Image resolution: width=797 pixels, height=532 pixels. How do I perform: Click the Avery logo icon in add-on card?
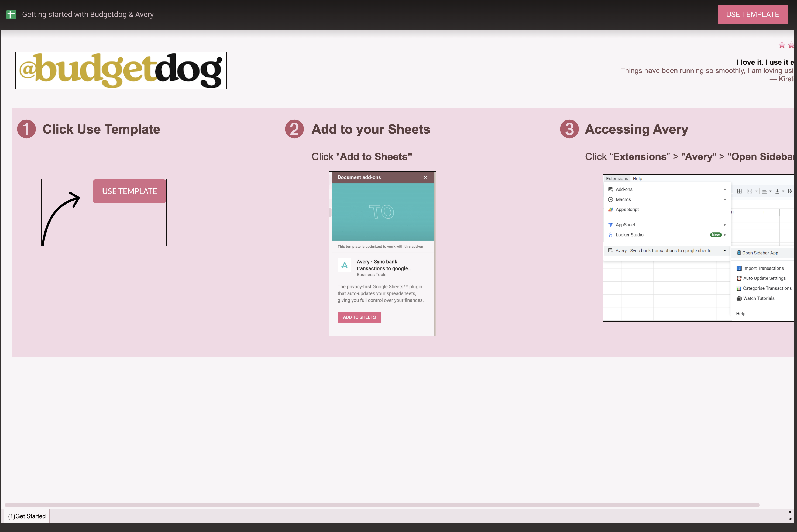coord(344,265)
